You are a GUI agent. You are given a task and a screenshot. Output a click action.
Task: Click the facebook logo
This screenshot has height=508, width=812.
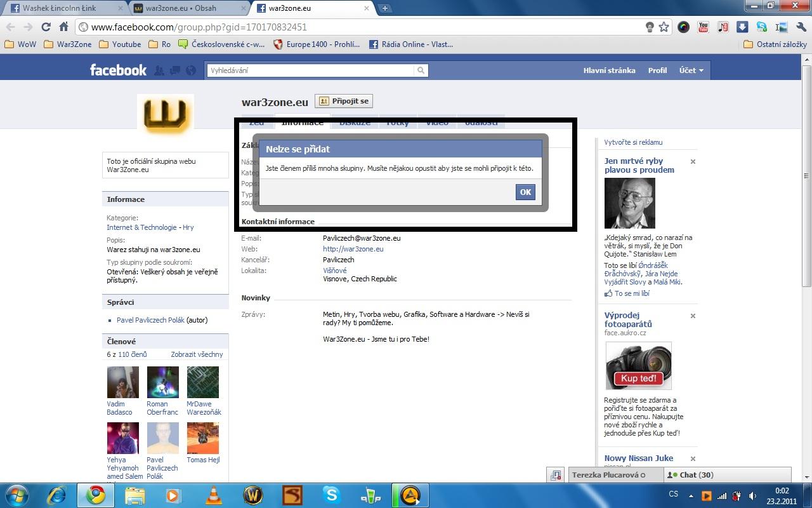pyautogui.click(x=118, y=70)
